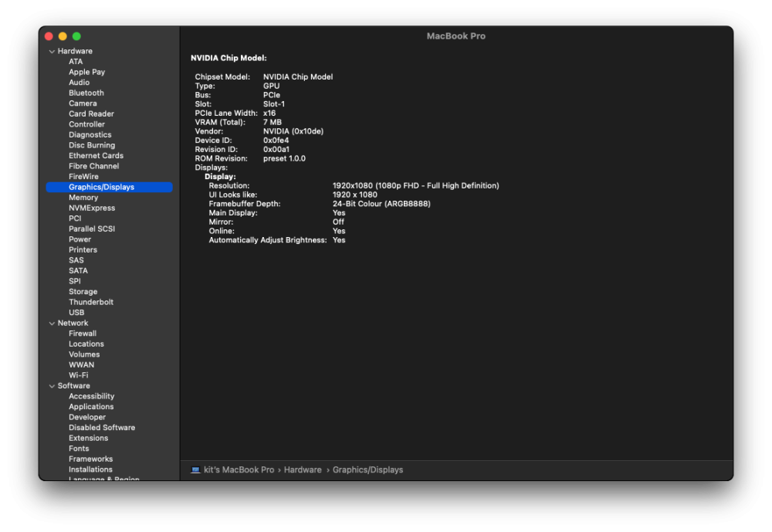The image size is (772, 532).
Task: Select FireWire in the sidebar
Action: coord(83,176)
